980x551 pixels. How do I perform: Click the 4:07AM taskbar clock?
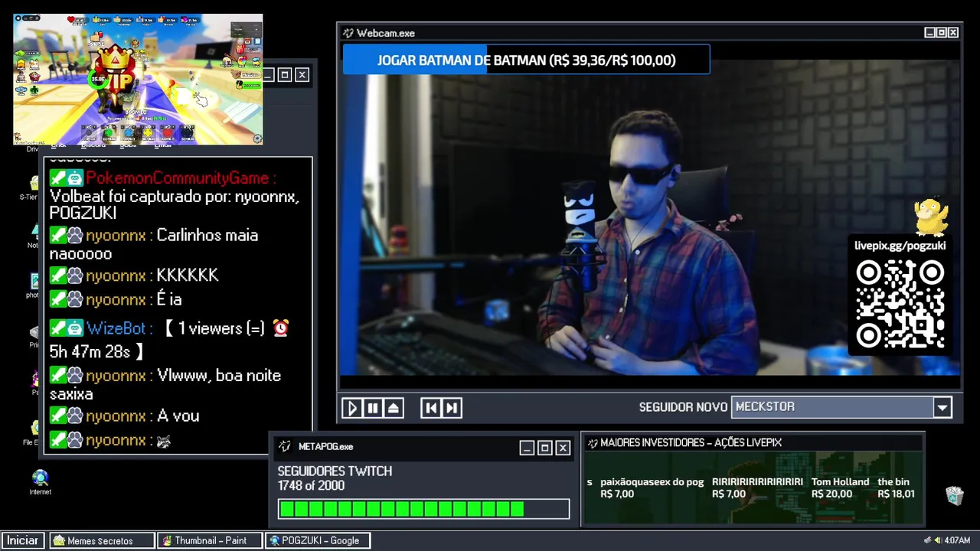pos(957,540)
